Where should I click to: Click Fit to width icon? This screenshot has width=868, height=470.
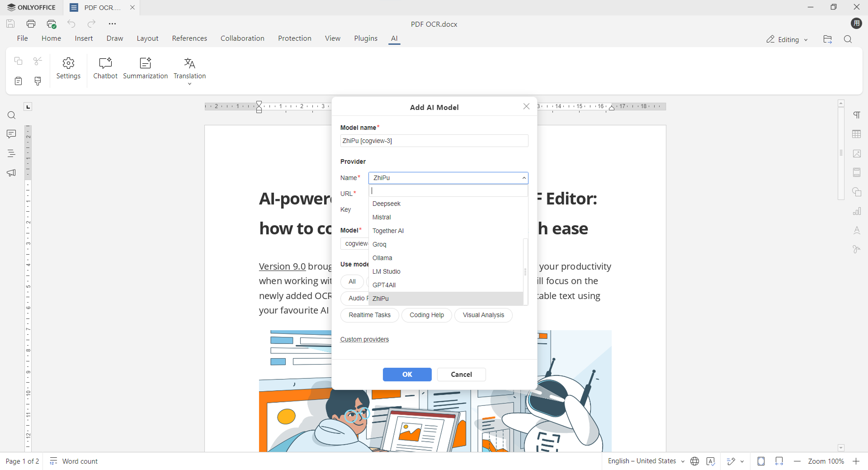click(779, 461)
